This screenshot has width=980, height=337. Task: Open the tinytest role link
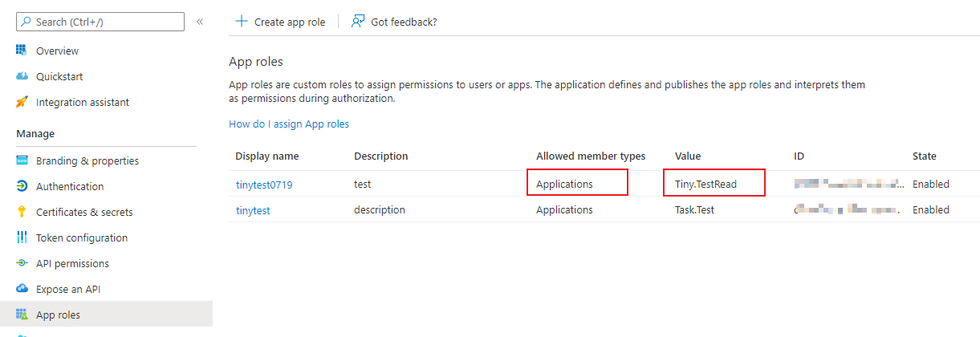point(253,209)
